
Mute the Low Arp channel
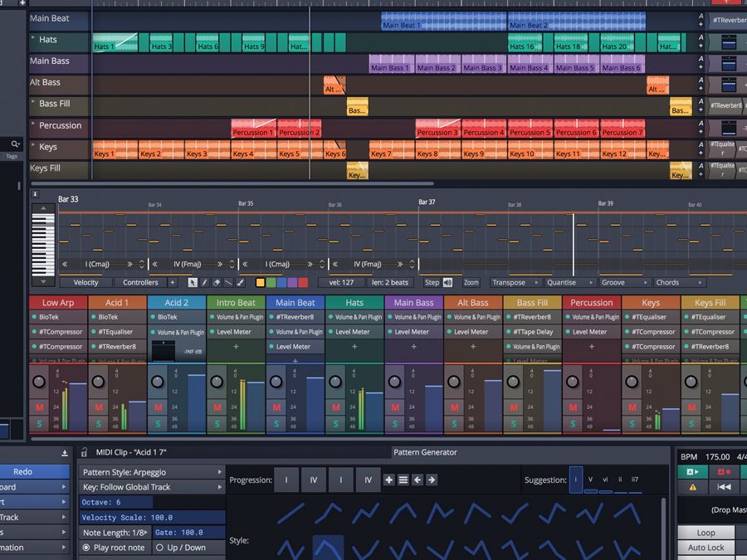(39, 407)
